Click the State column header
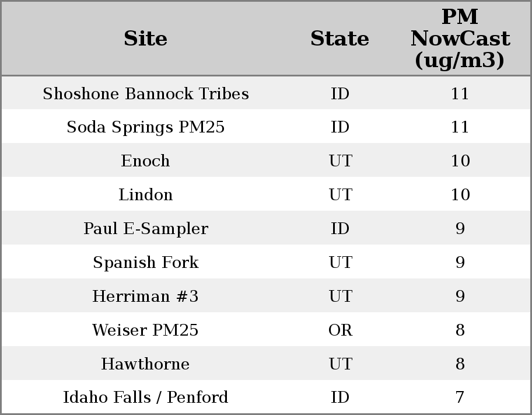This screenshot has width=532, height=415. [339, 39]
